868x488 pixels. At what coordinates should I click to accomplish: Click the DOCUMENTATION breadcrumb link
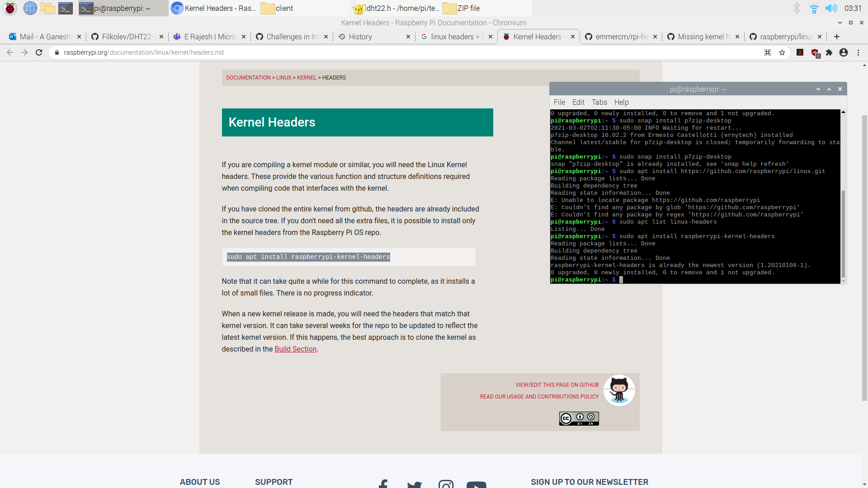[x=248, y=78]
